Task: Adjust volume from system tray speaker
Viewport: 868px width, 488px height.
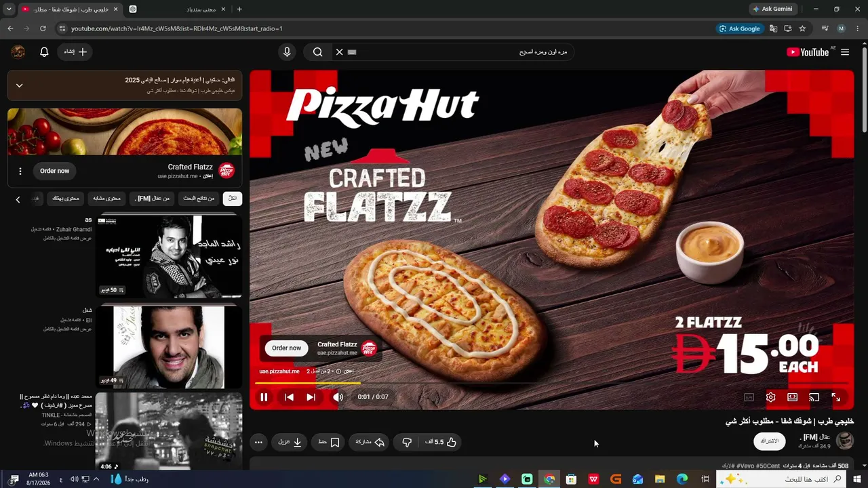Action: (x=74, y=479)
